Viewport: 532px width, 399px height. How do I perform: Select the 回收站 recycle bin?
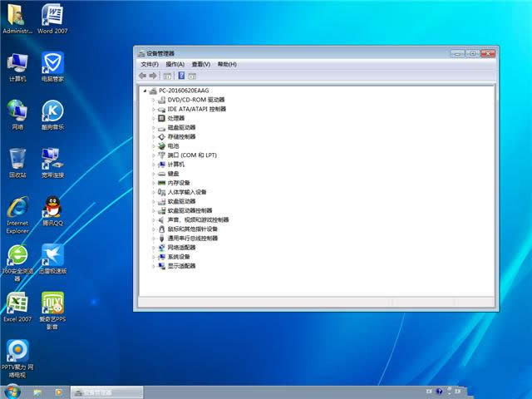point(17,163)
